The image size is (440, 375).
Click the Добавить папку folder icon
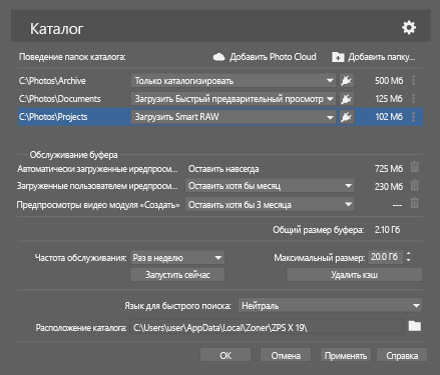tap(338, 57)
